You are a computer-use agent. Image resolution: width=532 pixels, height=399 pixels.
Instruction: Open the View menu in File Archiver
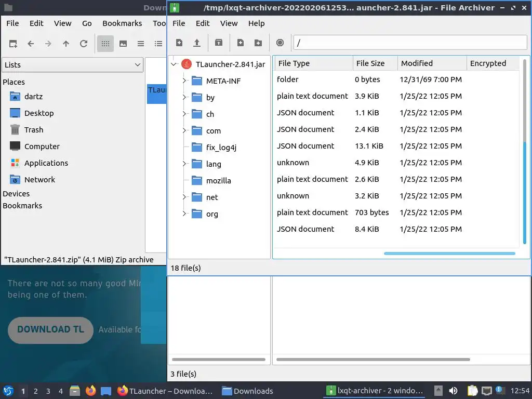[x=229, y=23]
